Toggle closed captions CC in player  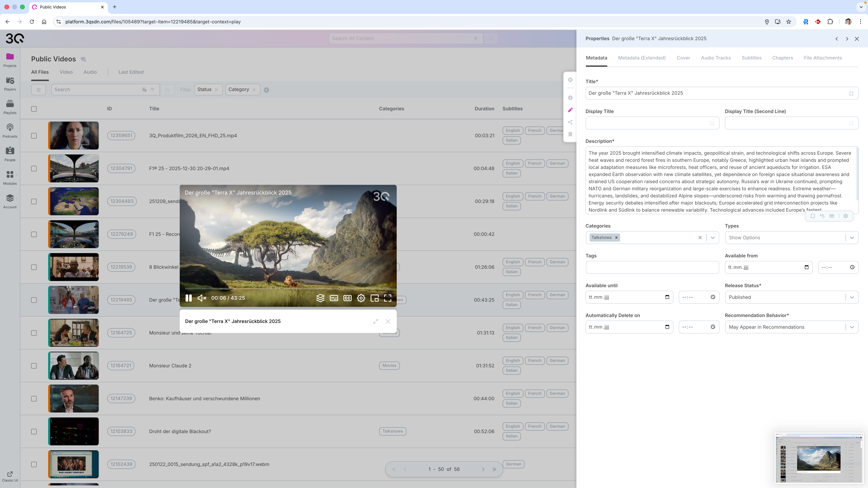(x=347, y=298)
